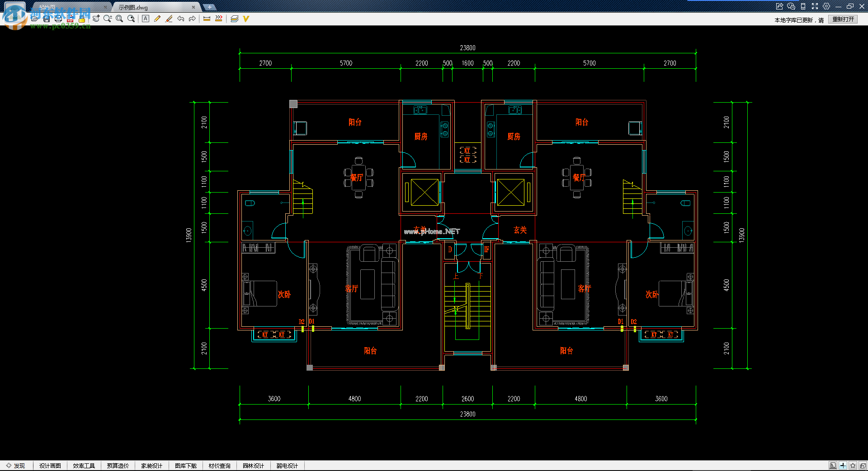Click the share icon in title bar
Image resolution: width=868 pixels, height=471 pixels.
coord(779,6)
